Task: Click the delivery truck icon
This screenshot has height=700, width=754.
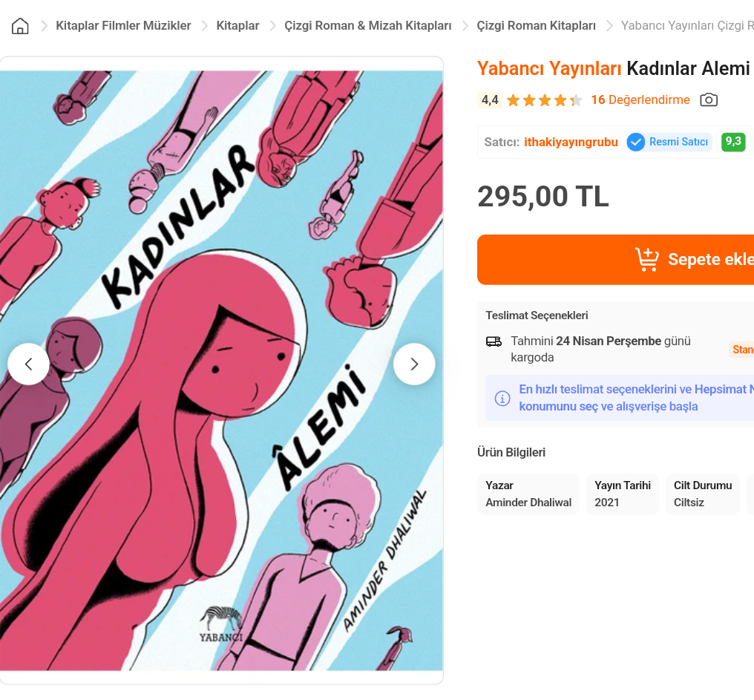Action: click(494, 341)
